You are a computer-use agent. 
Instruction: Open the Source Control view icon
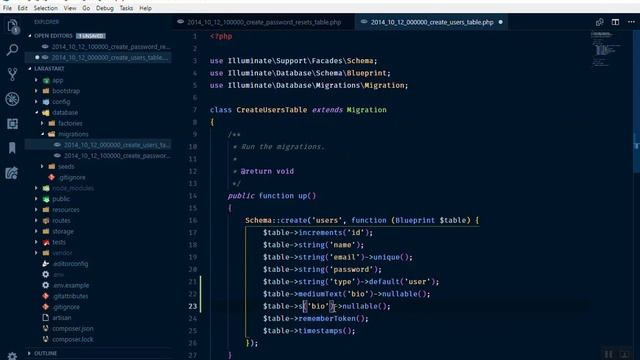tap(12, 74)
